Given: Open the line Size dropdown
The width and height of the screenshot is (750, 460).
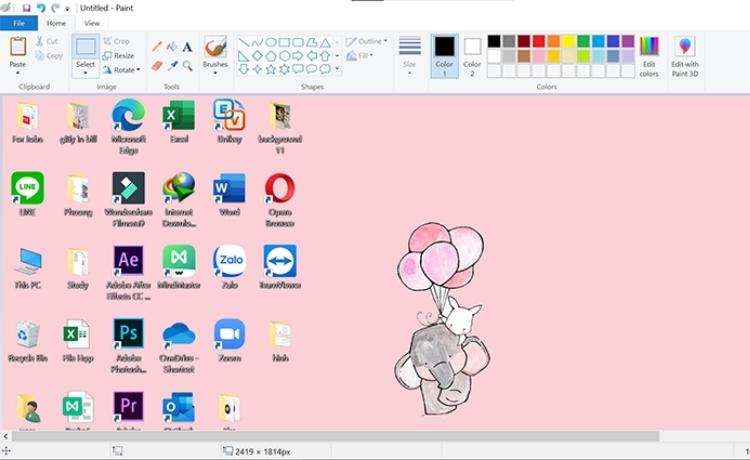Looking at the screenshot, I should [x=410, y=55].
